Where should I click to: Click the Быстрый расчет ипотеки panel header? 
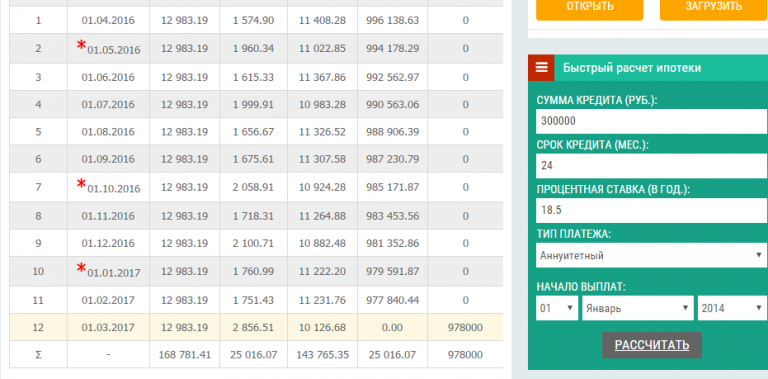click(x=648, y=68)
